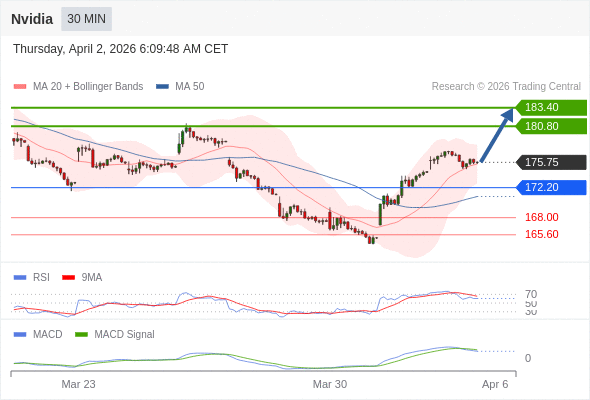The width and height of the screenshot is (590, 400).
Task: Click the 175.75 current price tag
Action: [x=551, y=162]
